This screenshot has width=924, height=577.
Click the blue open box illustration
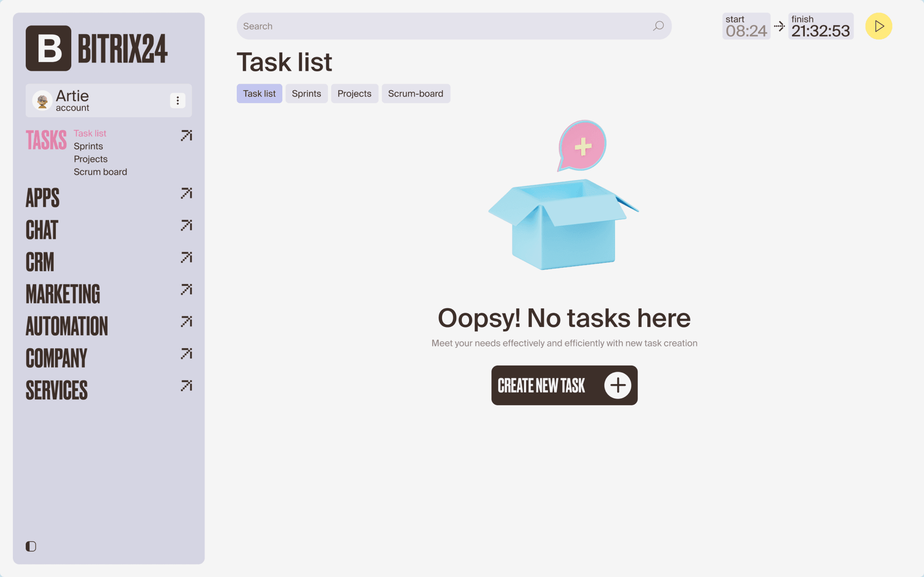[563, 224]
